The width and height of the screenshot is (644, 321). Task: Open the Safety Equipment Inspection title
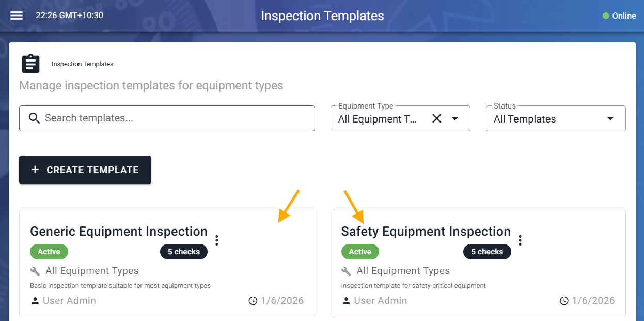pos(426,232)
